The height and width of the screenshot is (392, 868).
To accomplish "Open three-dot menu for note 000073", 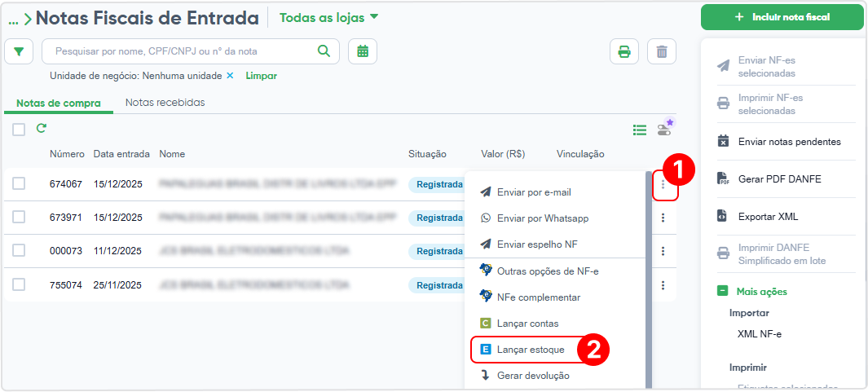I will (663, 251).
